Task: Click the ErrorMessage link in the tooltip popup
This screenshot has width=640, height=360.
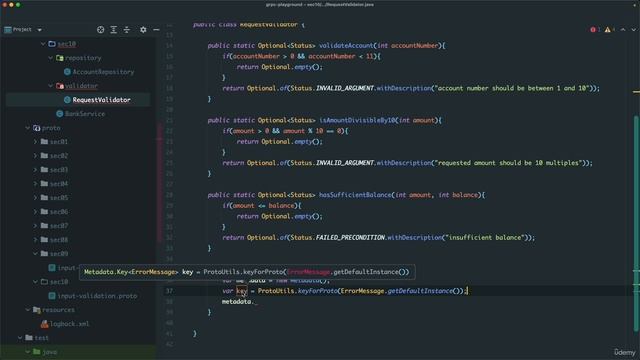Action: pyautogui.click(x=308, y=272)
